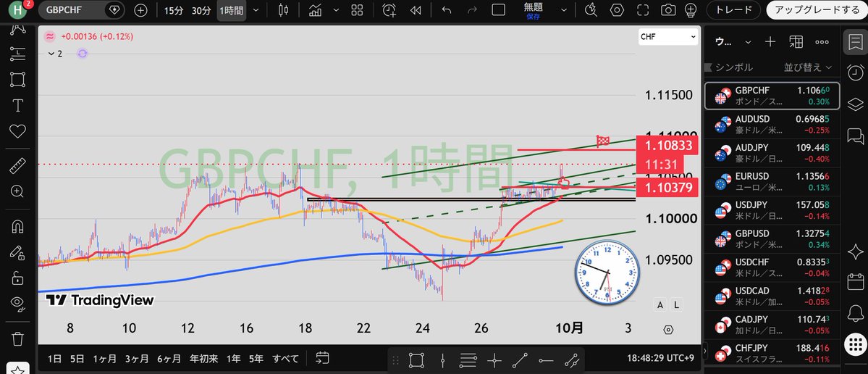Select USDJPY in the watchlist
The width and height of the screenshot is (868, 374).
[x=772, y=211]
